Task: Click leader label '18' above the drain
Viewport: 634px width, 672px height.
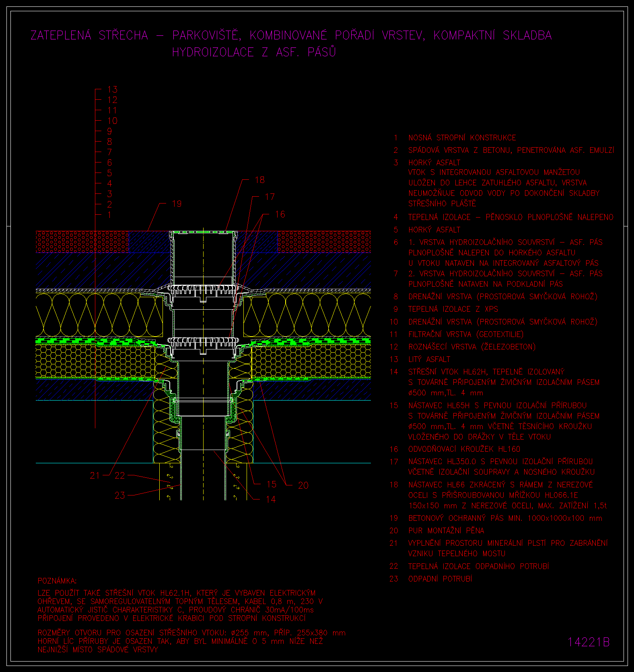Action: pyautogui.click(x=260, y=180)
